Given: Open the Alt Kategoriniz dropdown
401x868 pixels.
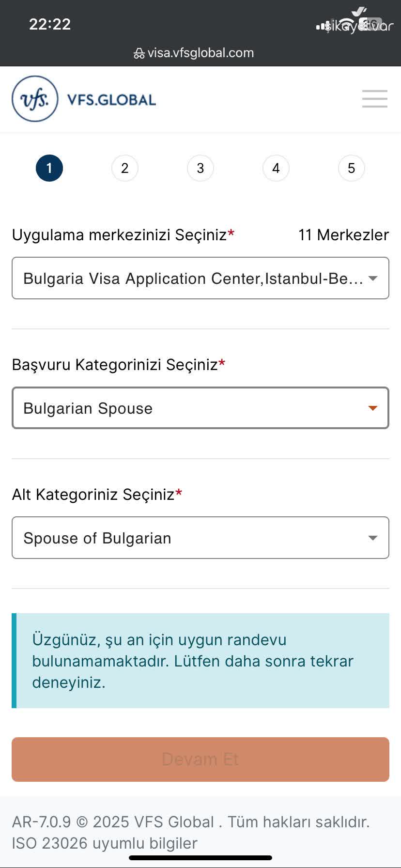Looking at the screenshot, I should coord(200,538).
